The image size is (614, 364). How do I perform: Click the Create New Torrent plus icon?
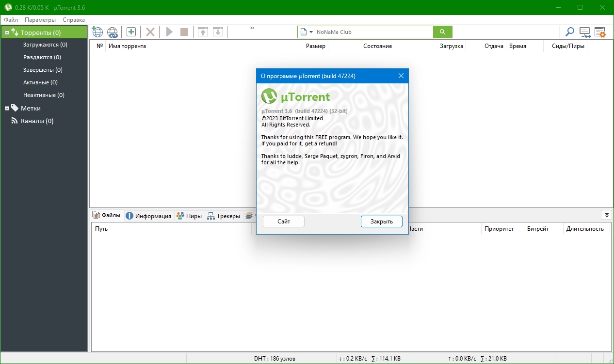pyautogui.click(x=131, y=32)
